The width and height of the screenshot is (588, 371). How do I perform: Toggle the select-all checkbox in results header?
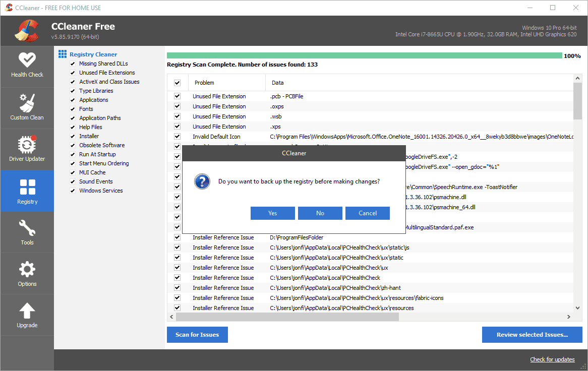click(x=178, y=82)
